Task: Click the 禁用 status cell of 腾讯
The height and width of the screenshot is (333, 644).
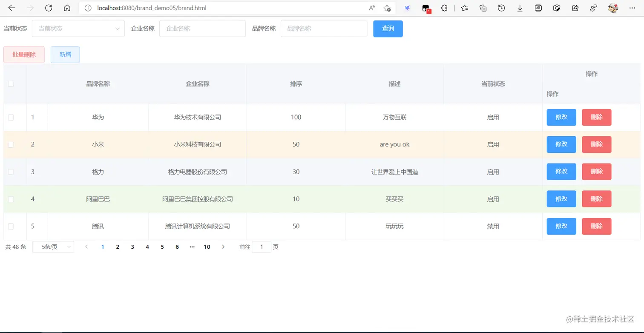Action: coord(493,226)
